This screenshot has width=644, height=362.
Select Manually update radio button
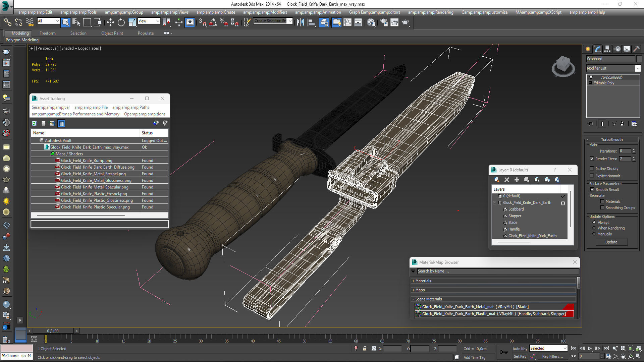click(594, 234)
